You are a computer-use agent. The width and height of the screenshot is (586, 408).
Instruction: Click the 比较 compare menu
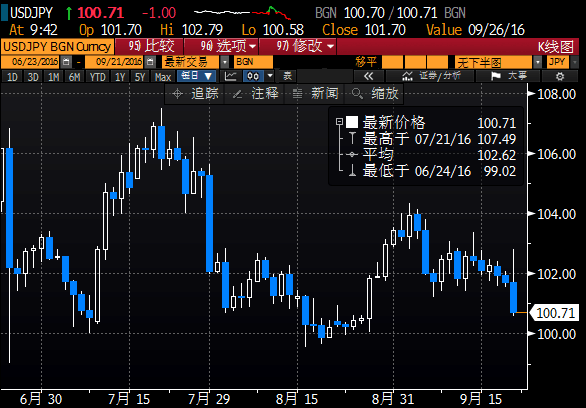pyautogui.click(x=149, y=47)
